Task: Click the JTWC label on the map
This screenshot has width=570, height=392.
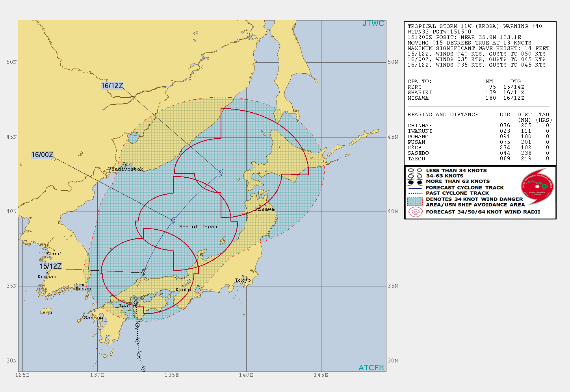Action: [x=373, y=24]
